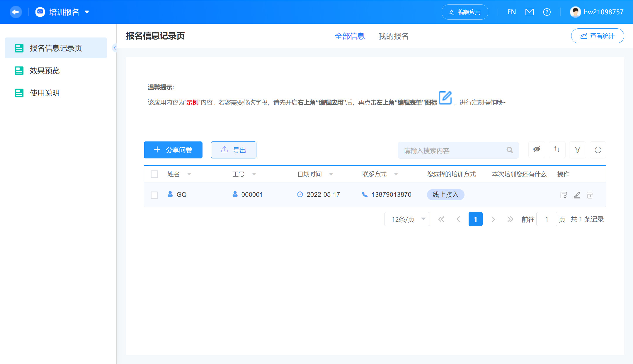
Task: Switch to 我的报名 tab
Action: (x=393, y=36)
